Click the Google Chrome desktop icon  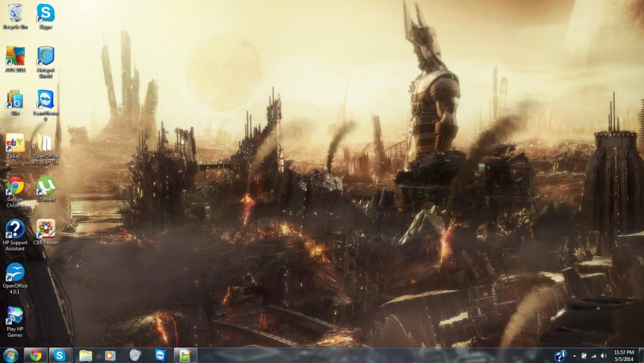pos(15,186)
